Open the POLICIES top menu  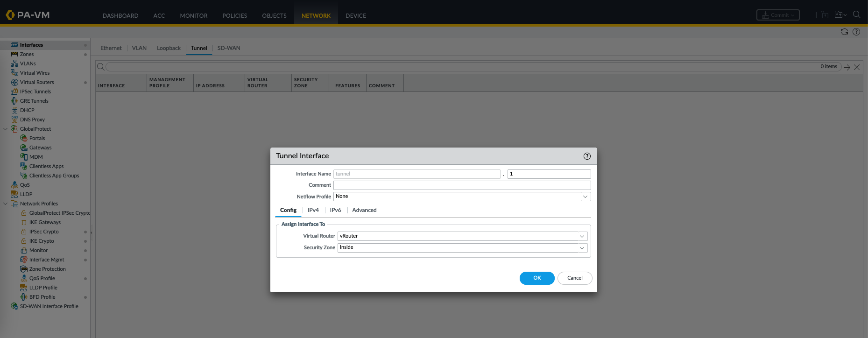pyautogui.click(x=234, y=15)
